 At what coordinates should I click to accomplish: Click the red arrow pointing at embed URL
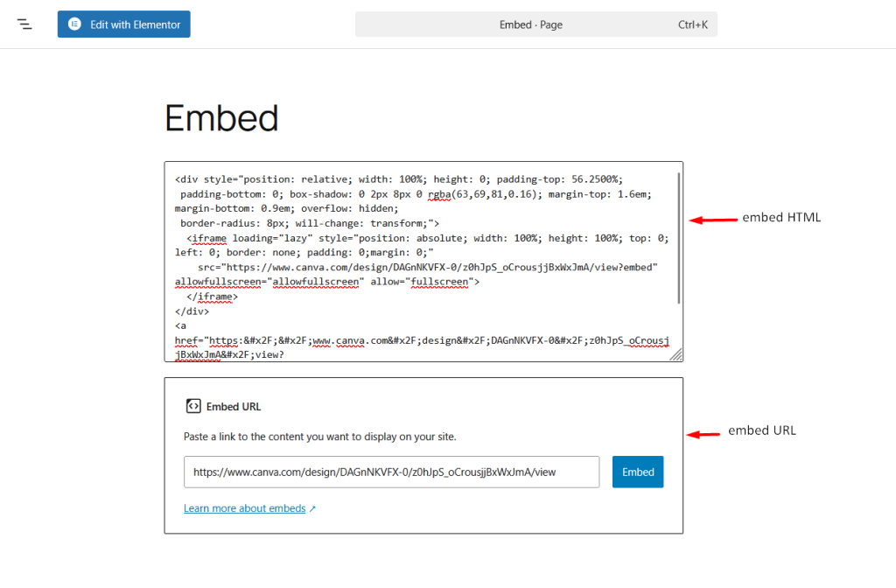(x=707, y=430)
